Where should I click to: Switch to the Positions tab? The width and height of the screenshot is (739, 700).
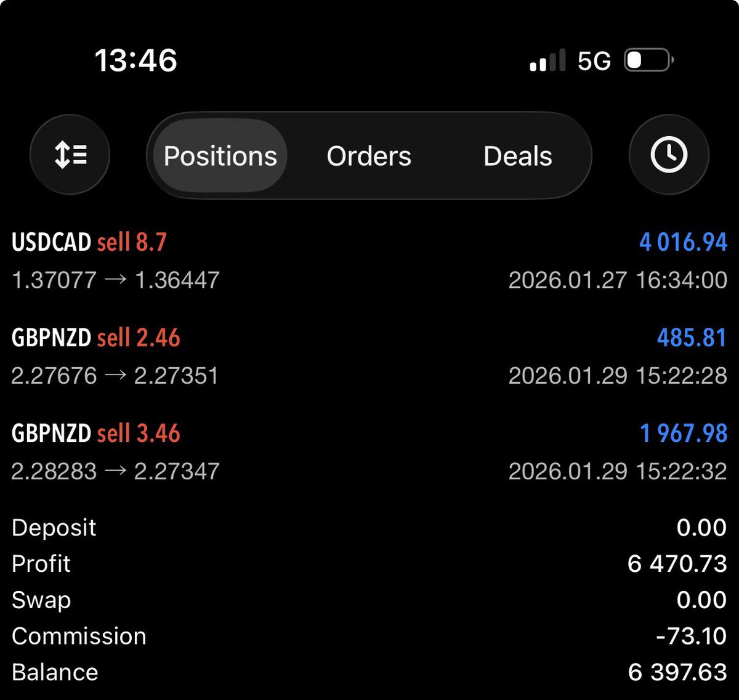(220, 156)
